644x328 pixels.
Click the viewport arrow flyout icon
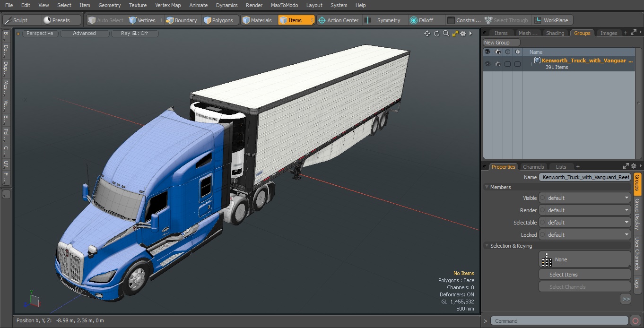pos(470,34)
